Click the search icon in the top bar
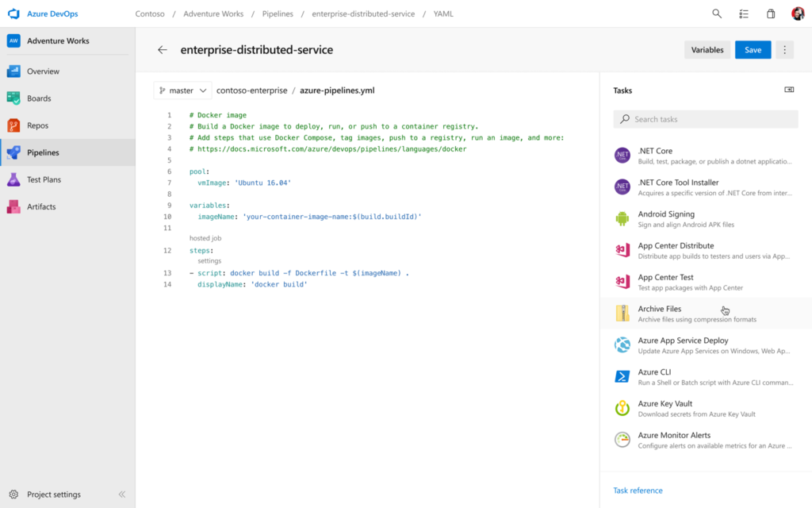The image size is (812, 508). pos(716,13)
